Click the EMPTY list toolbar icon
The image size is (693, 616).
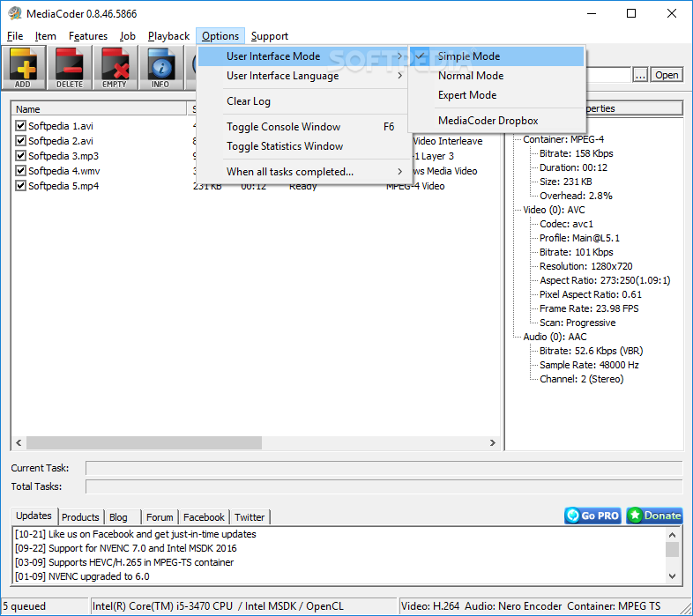115,68
